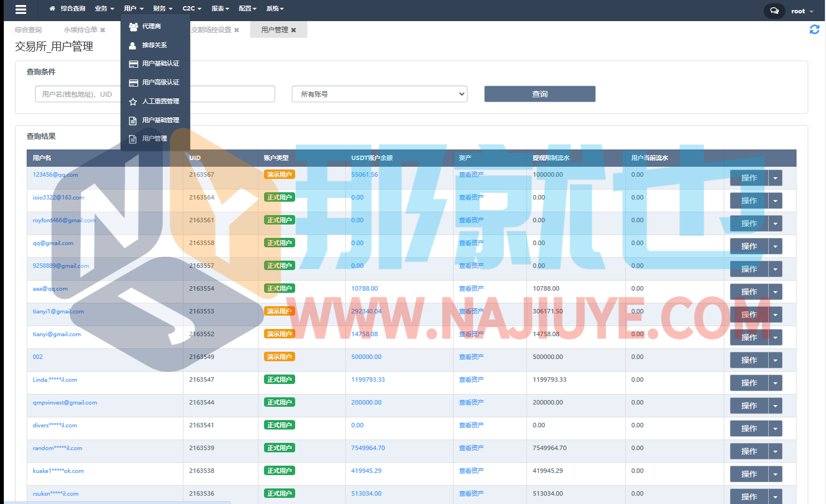Screen dimensions: 826x504
Task: Close the 永续持仓单 tab
Action: pyautogui.click(x=103, y=30)
